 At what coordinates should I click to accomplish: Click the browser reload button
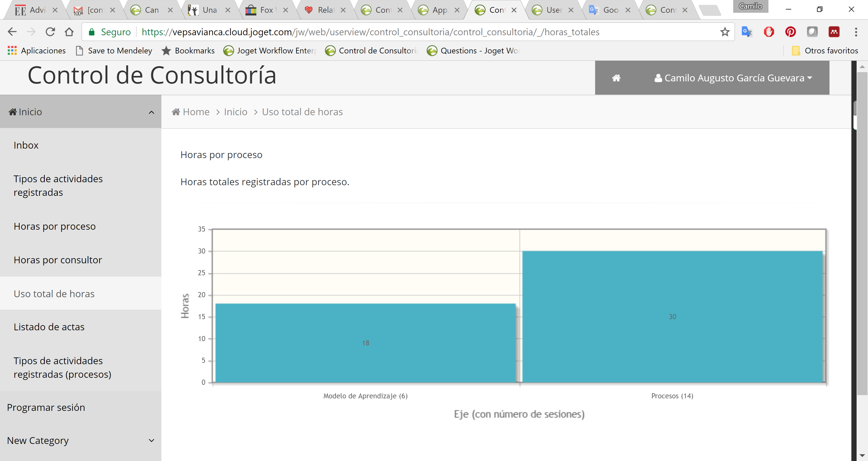[x=50, y=32]
